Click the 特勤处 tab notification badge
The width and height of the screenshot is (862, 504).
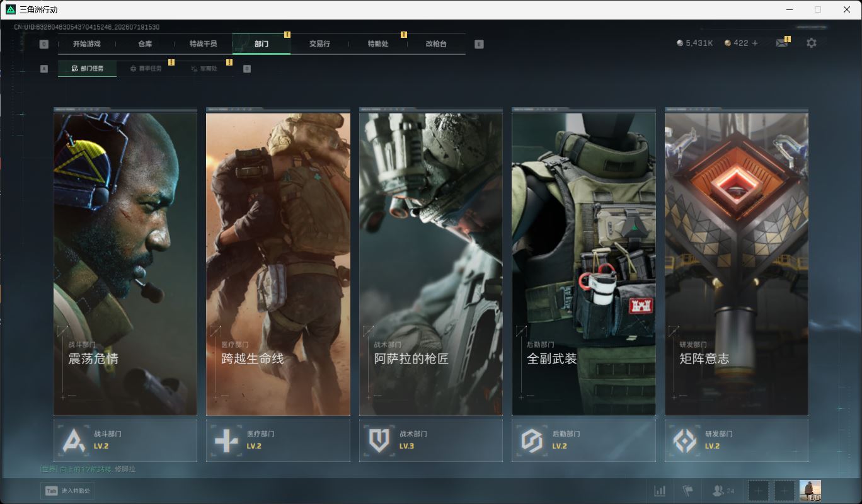tap(404, 35)
